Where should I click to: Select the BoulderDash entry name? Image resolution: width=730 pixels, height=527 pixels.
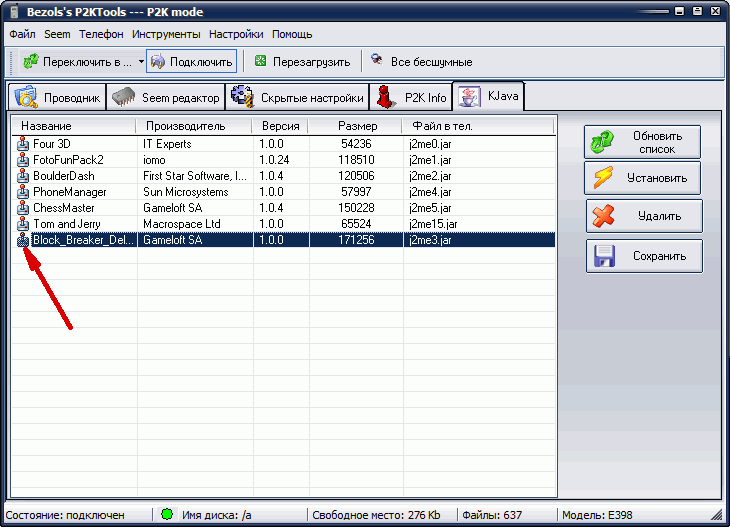tap(64, 176)
